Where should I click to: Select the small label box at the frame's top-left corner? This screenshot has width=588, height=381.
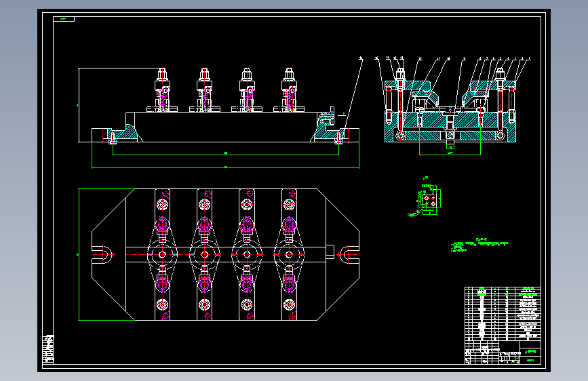click(x=64, y=19)
